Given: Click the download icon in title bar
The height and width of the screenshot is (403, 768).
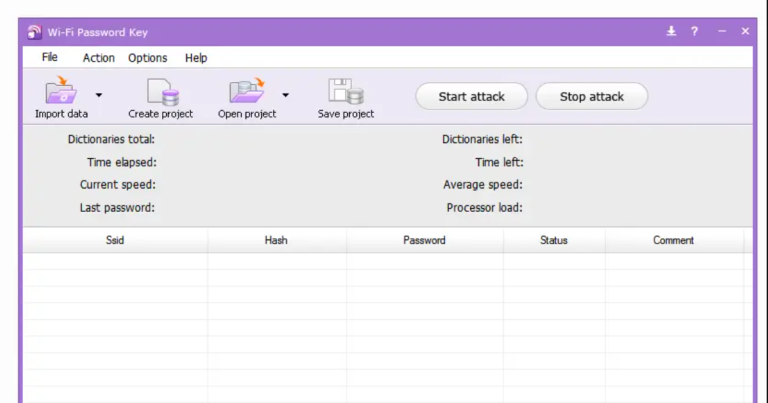Looking at the screenshot, I should pos(672,31).
